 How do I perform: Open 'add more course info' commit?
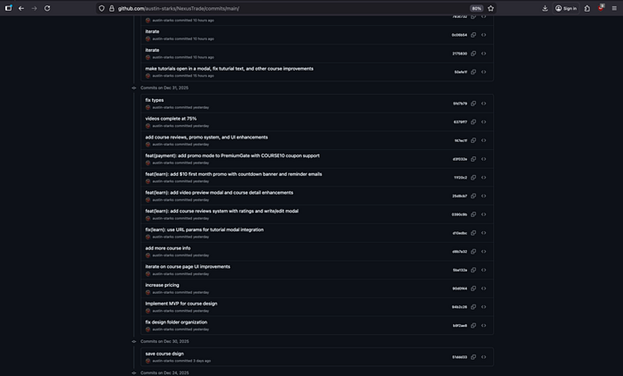(168, 248)
